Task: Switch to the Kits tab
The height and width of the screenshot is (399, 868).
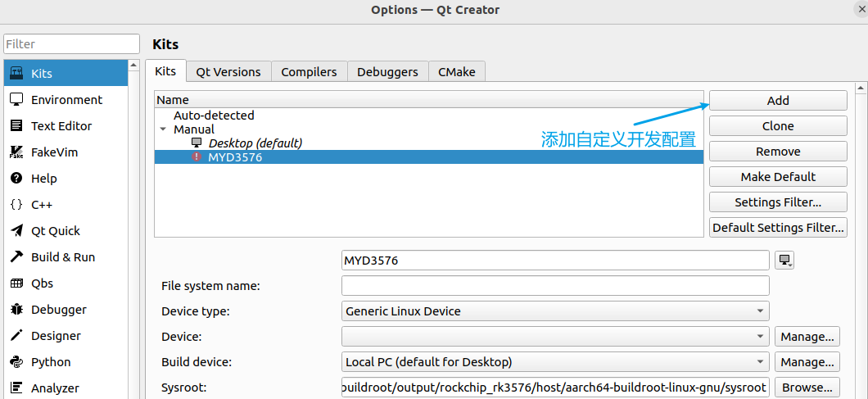Action: point(165,71)
